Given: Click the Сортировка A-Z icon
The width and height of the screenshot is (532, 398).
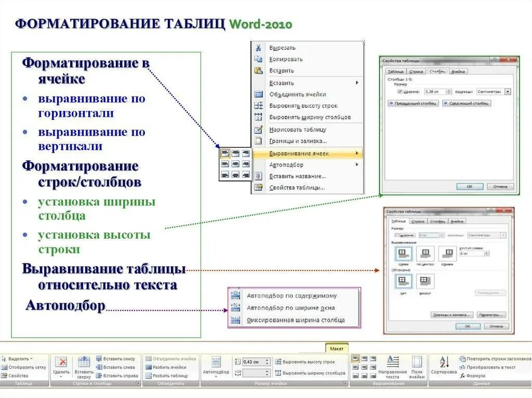Looking at the screenshot, I should coord(444,362).
